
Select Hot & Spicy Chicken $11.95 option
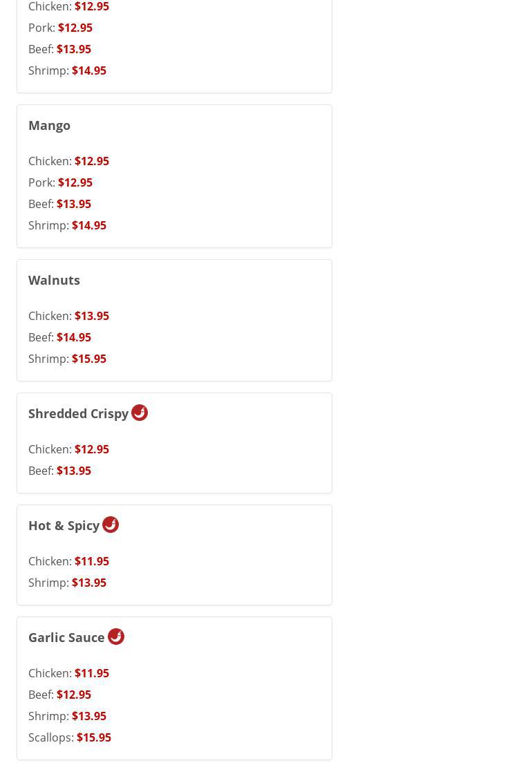[x=91, y=561]
